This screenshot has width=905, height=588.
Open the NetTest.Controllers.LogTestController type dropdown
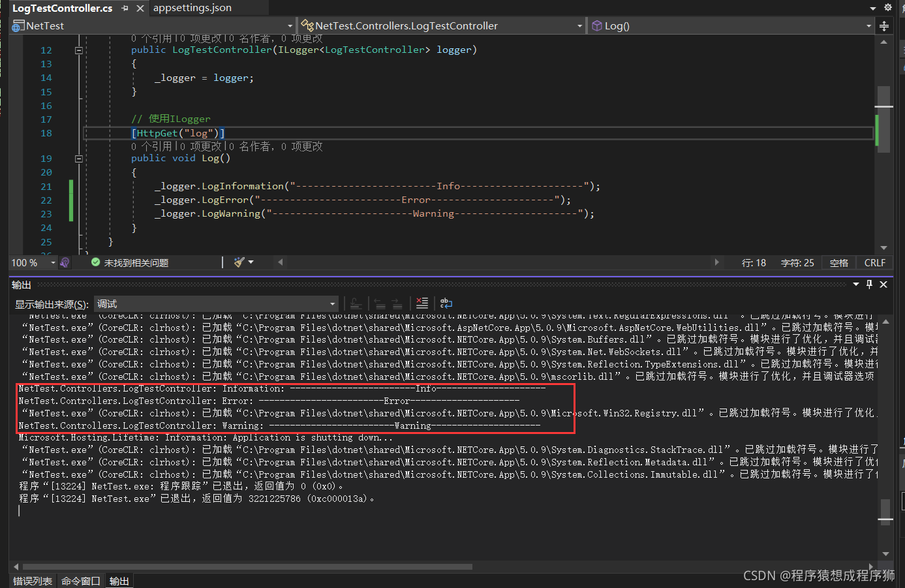[579, 26]
